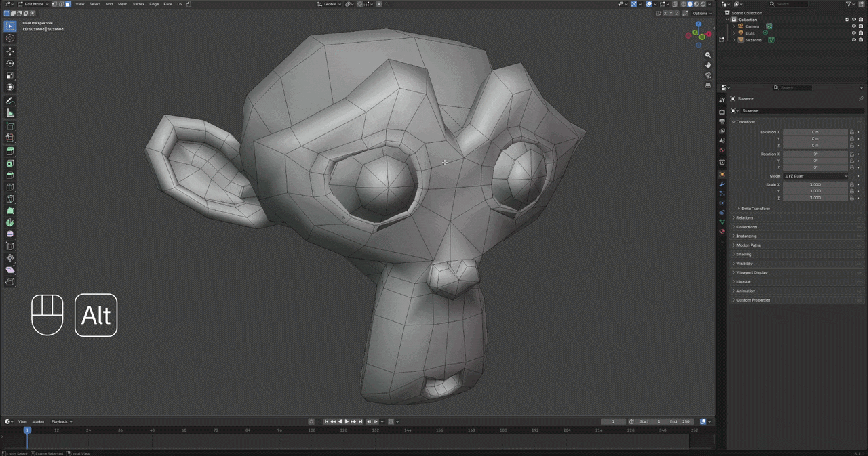868x456 pixels.
Task: Open timeline Playback menu
Action: coord(61,421)
